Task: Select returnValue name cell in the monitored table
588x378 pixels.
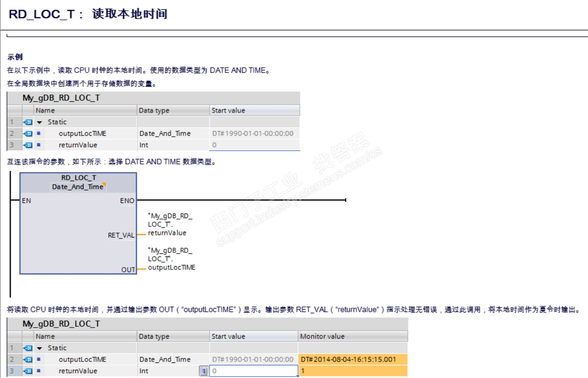Action: click(78, 371)
